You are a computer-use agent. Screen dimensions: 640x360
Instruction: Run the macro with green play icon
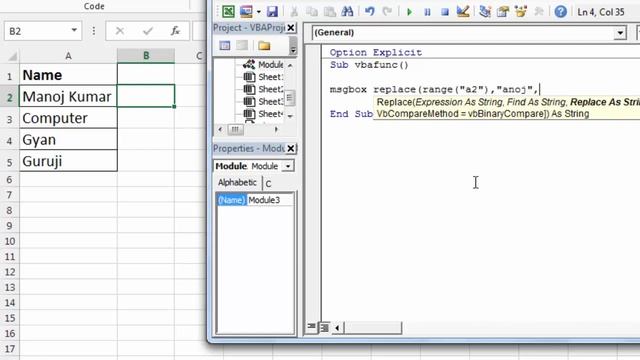[409, 12]
